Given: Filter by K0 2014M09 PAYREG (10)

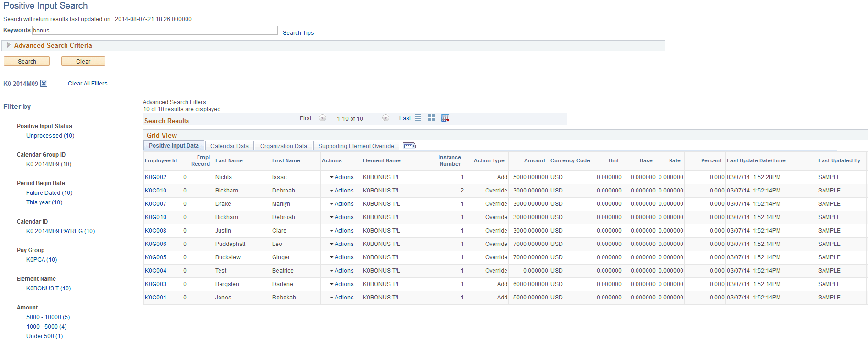Looking at the screenshot, I should coord(61,231).
